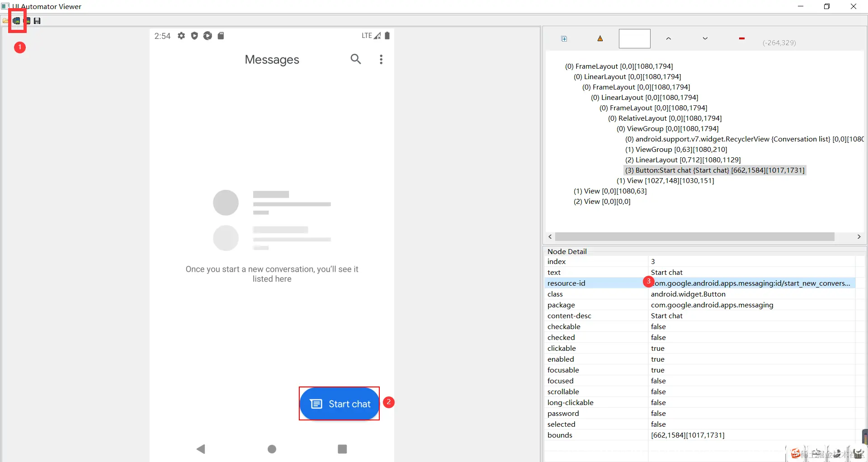Click the focusable property row
868x462 pixels.
(699, 370)
